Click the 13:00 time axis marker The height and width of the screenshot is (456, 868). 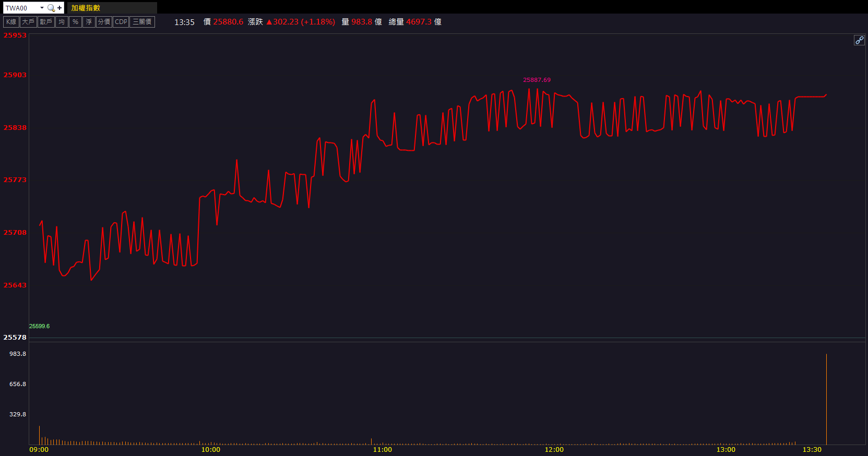tap(726, 450)
